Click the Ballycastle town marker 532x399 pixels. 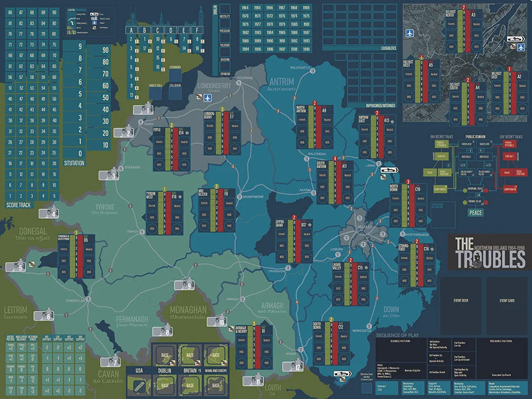click(313, 71)
